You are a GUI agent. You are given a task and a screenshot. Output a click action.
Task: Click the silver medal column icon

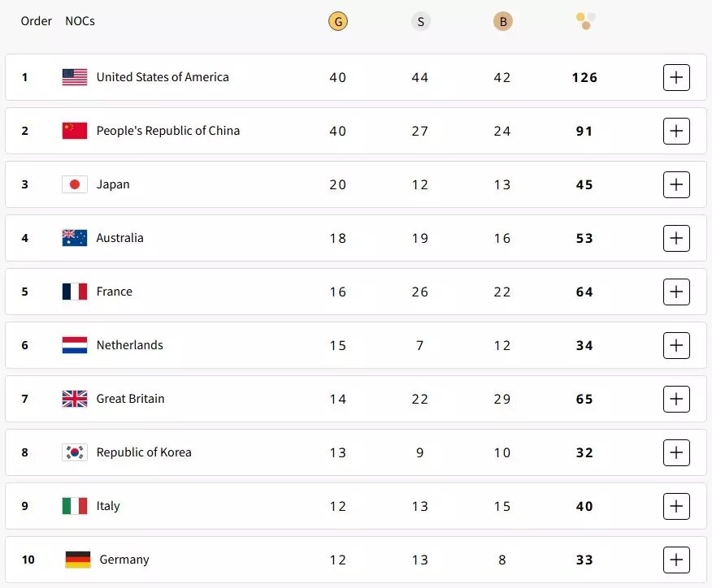[420, 21]
